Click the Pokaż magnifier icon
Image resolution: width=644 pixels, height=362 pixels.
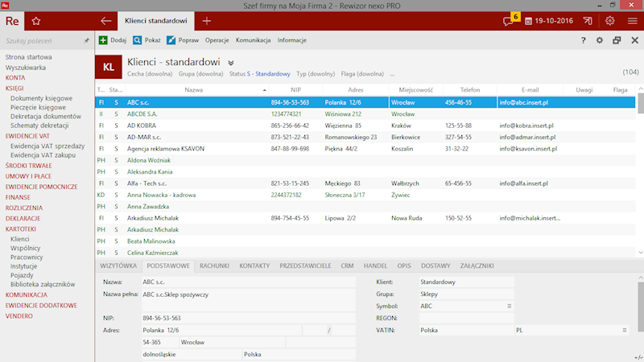coord(137,40)
